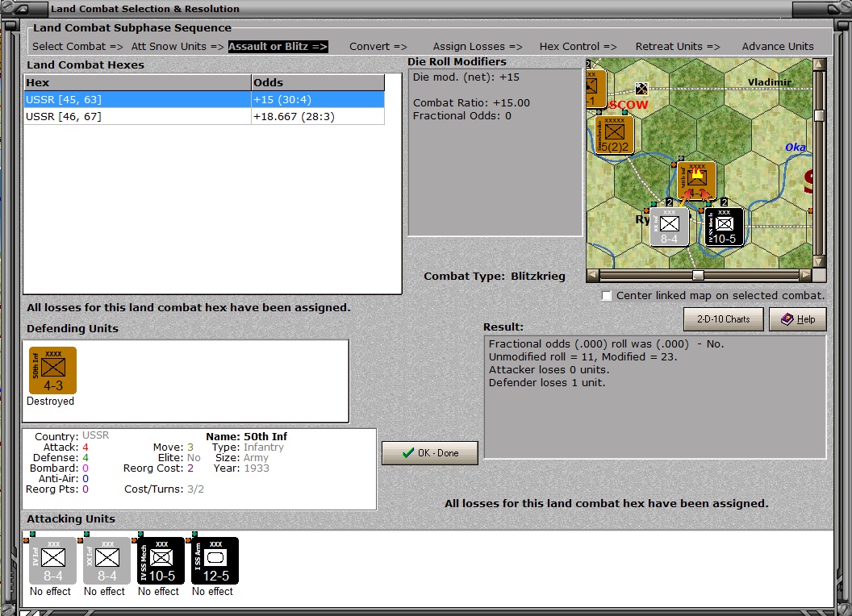Click the +18.667 (28:3) odds cell
This screenshot has height=616, width=852.
coord(318,116)
